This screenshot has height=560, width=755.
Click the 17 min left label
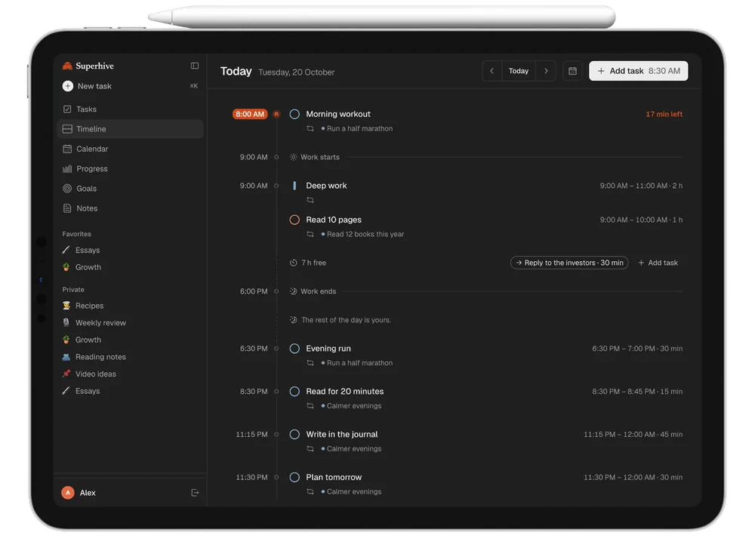coord(664,114)
